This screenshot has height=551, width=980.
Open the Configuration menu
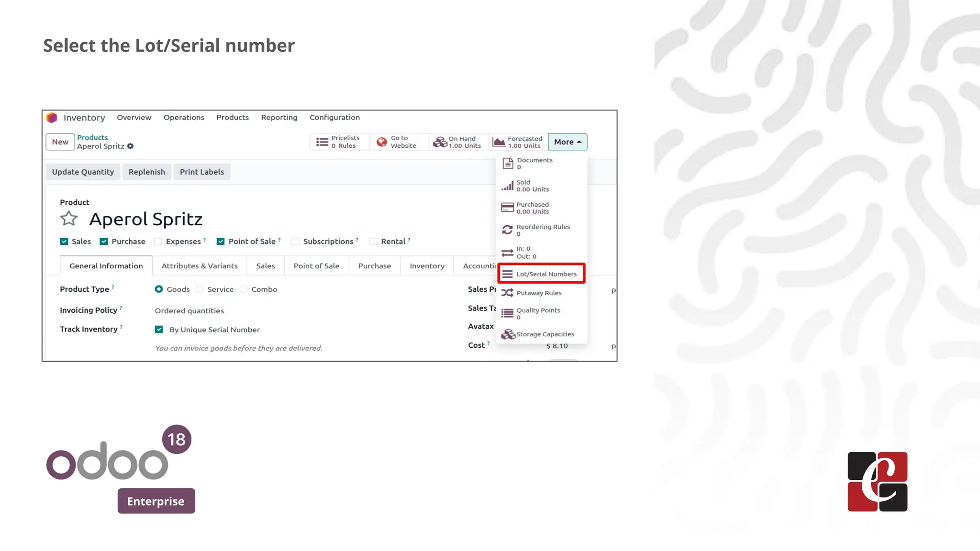pyautogui.click(x=335, y=118)
